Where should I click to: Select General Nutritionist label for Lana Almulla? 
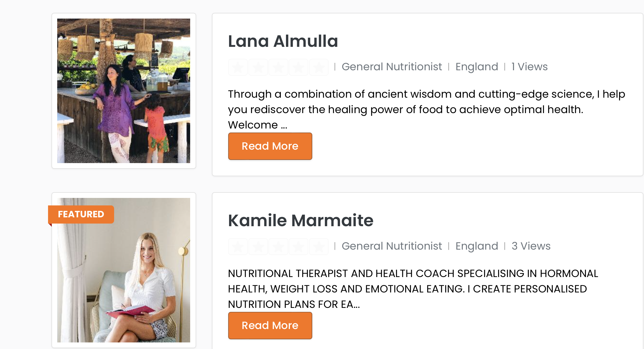pos(392,67)
